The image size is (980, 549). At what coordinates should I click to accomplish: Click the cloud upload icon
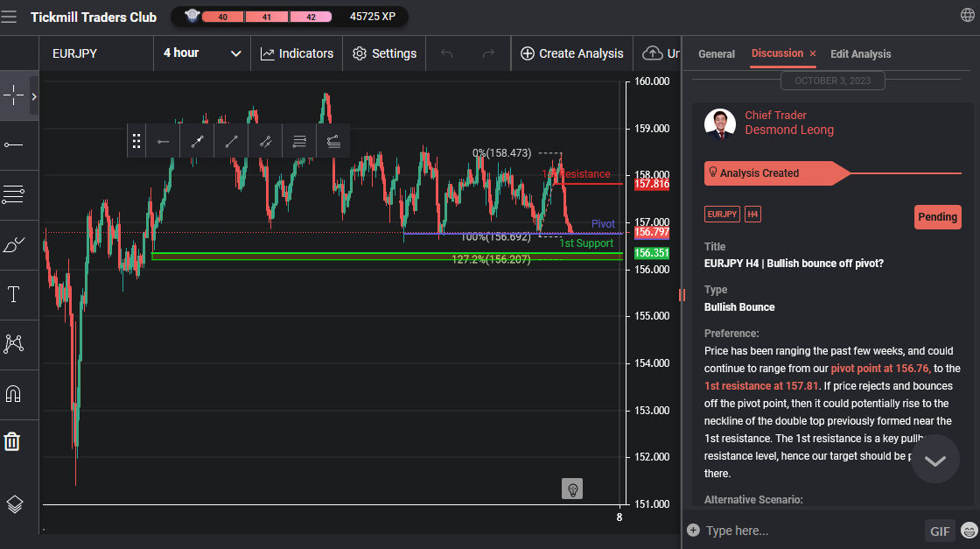[653, 53]
